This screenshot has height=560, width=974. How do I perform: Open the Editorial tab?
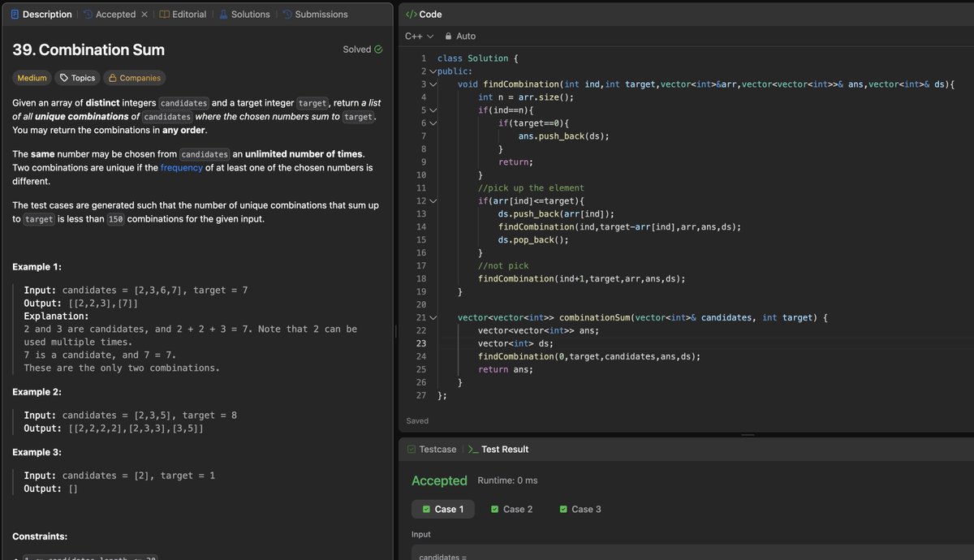coord(183,15)
